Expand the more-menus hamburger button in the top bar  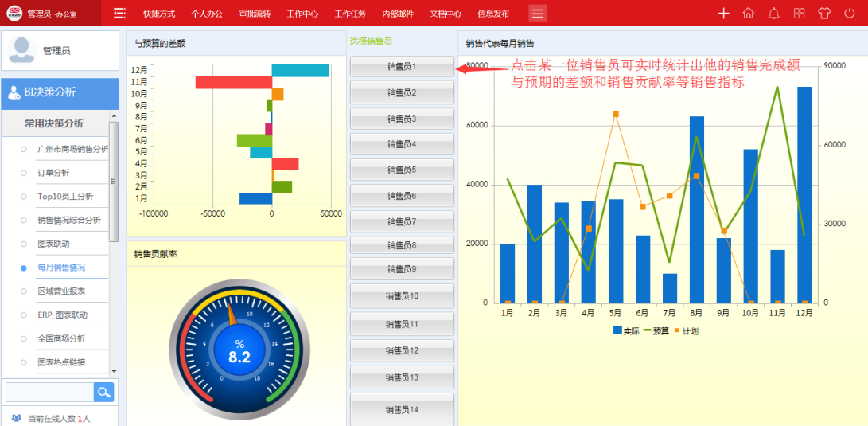tap(538, 14)
